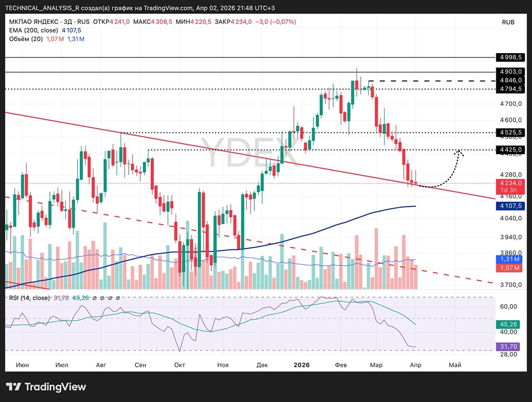This screenshot has height=402, width=532.
Task: Click the red 1,07 M label on the axis
Action: (x=510, y=268)
